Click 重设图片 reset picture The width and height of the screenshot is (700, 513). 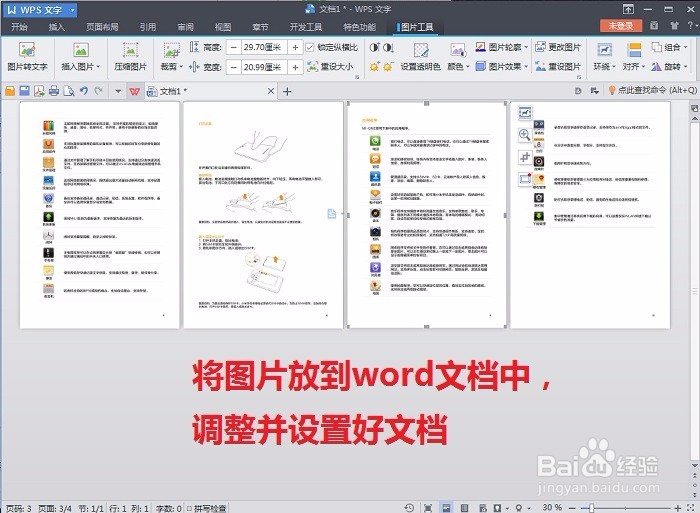pyautogui.click(x=558, y=67)
